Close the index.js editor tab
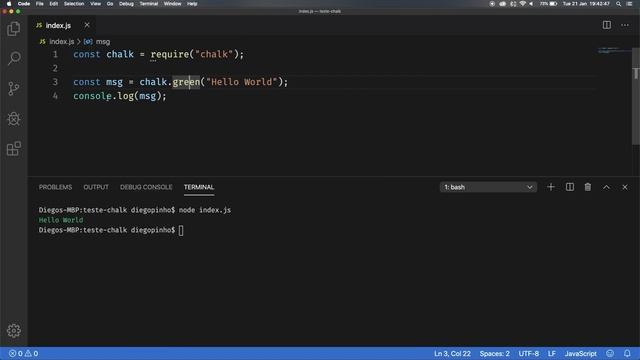Viewport: 640px width, 360px height. coord(87,25)
